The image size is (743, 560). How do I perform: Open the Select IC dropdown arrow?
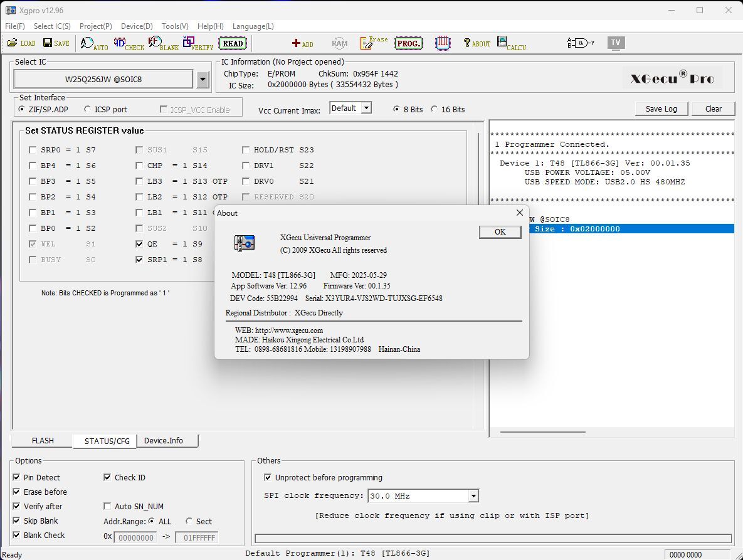(203, 79)
